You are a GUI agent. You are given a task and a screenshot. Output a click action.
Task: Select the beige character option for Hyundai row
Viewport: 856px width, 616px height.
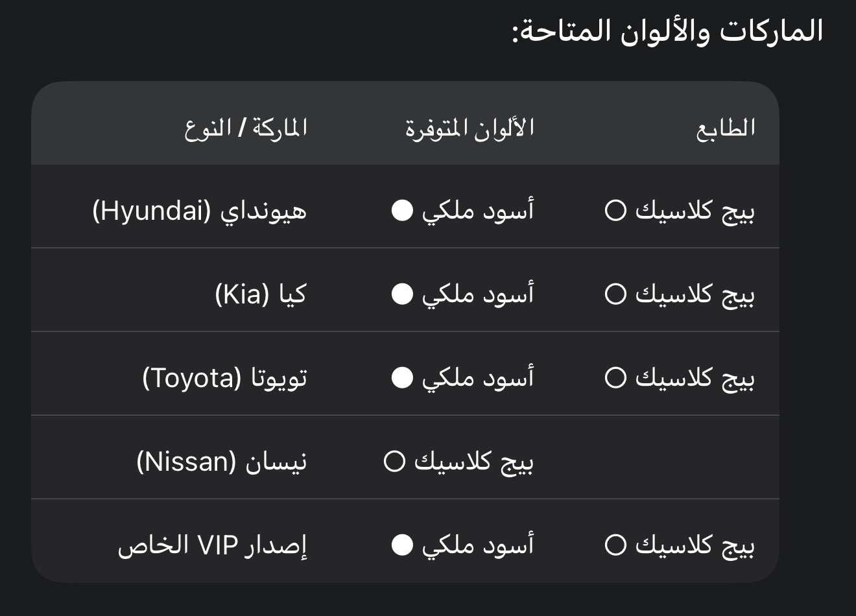click(616, 210)
